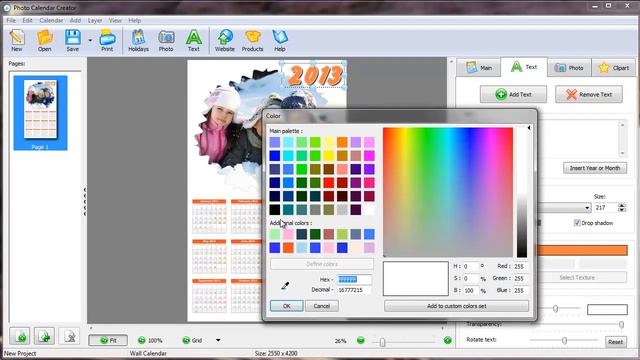Open the Website toolbar icon
Viewport: 640px width, 360px height.
tap(225, 41)
